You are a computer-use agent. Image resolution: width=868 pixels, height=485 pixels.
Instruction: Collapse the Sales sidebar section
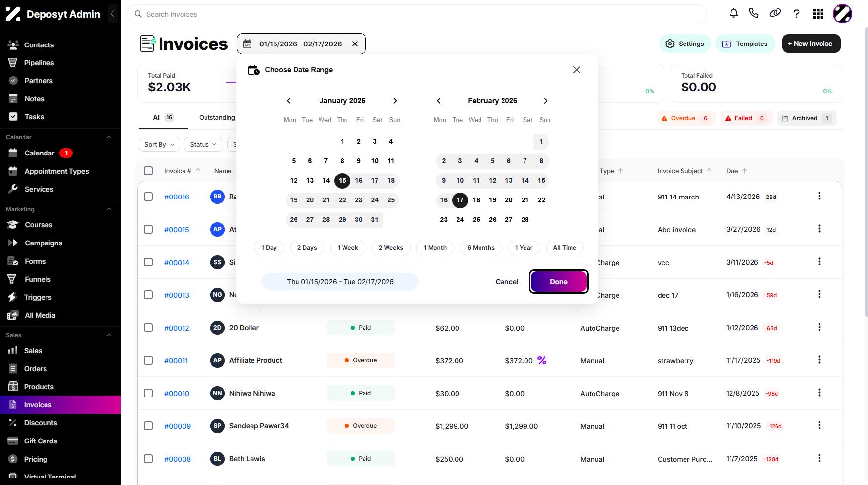click(109, 335)
